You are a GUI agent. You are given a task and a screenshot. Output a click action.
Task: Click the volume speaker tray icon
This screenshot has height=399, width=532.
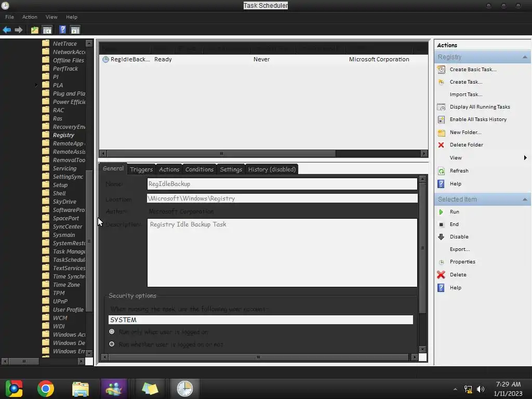click(x=481, y=389)
